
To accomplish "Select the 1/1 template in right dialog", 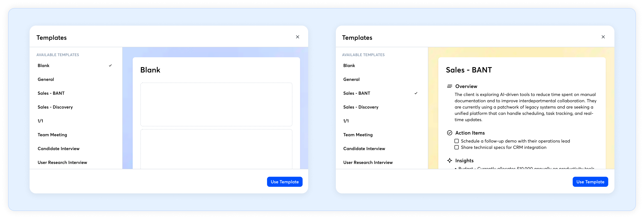I will click(x=346, y=121).
